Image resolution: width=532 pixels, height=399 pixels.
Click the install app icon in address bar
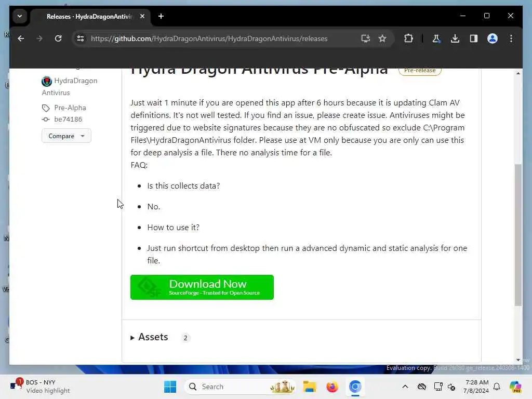(x=365, y=38)
